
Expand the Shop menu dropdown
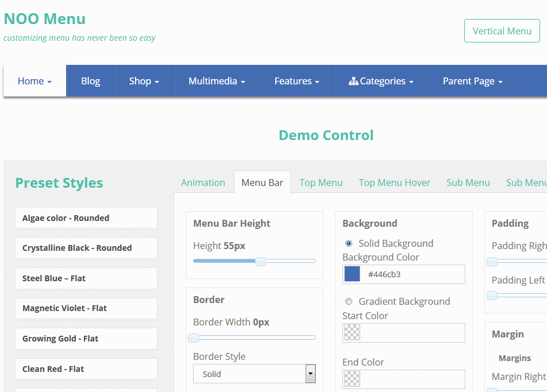tap(144, 81)
